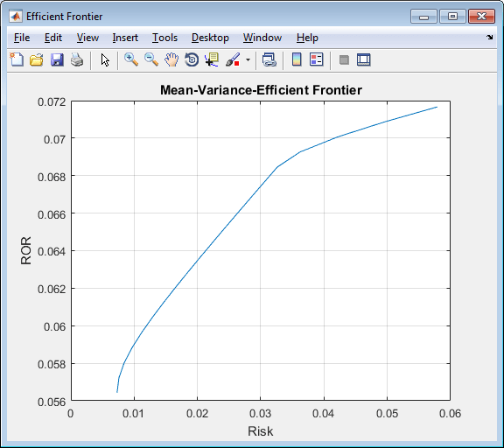Open the Edit menu
This screenshot has width=504, height=448.
coord(53,38)
